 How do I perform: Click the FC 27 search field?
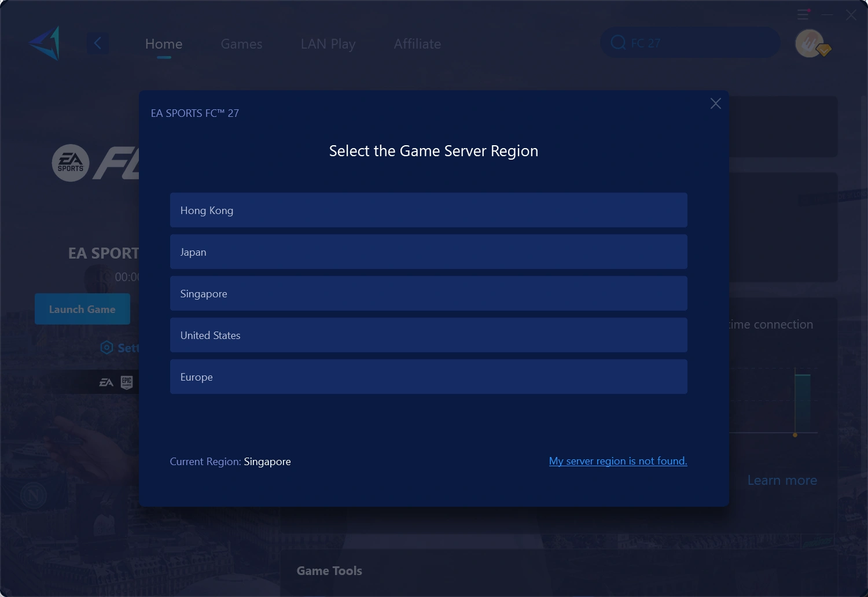690,43
